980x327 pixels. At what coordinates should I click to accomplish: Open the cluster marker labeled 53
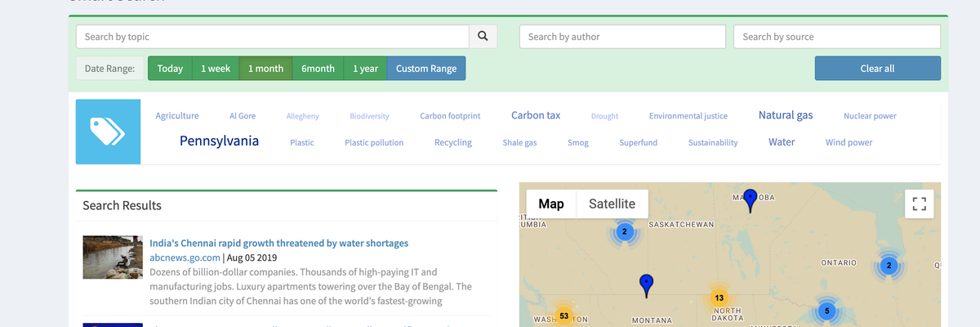point(563,316)
